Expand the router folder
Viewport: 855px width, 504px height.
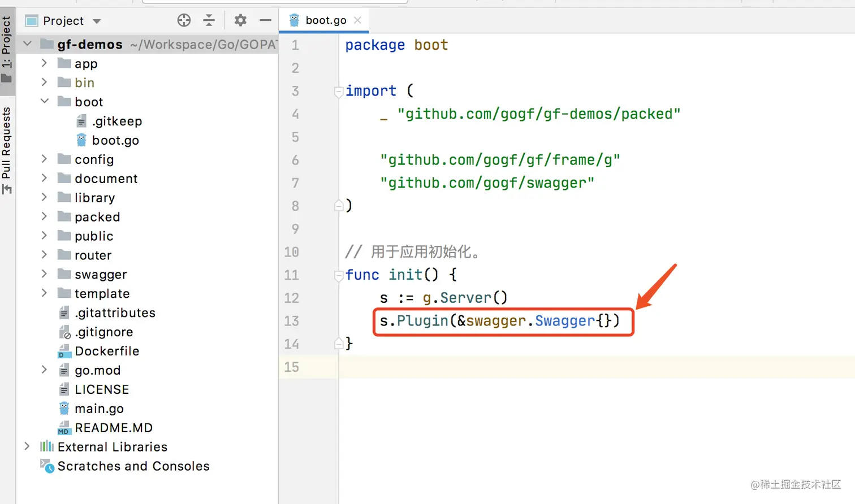(44, 255)
